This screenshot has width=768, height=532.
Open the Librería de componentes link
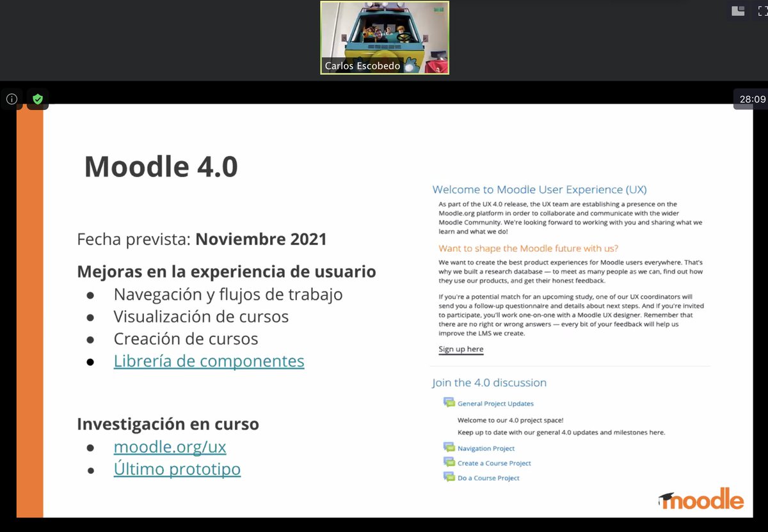(209, 361)
